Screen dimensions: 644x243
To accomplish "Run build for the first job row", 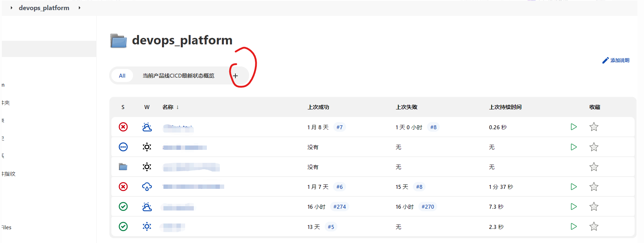I will [x=573, y=127].
